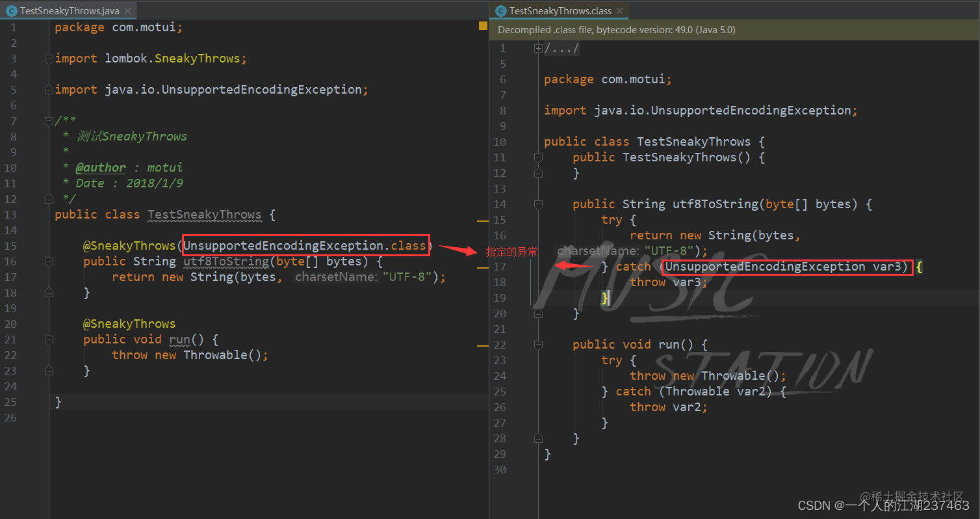The width and height of the screenshot is (980, 519).
Task: Click the TestSneakyThrows() constructor declaration
Action: 669,157
